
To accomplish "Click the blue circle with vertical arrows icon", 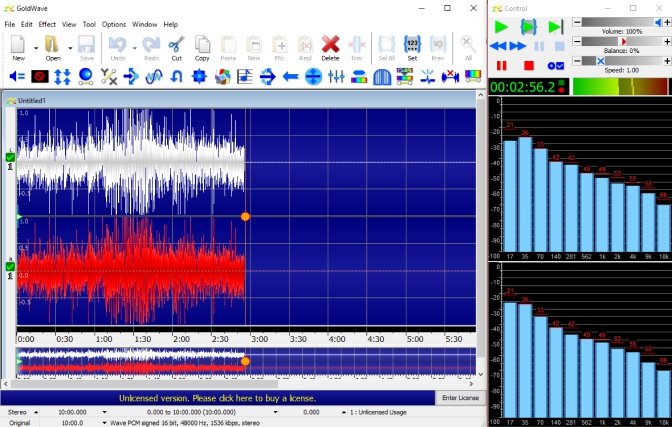I will (x=313, y=77).
